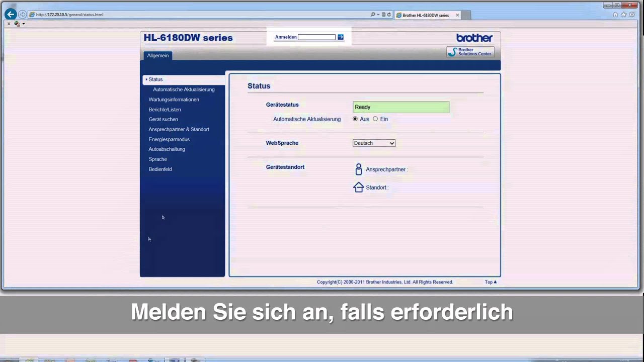Screen dimensions: 644x362
Task: Click the Gerätestatus label
Action: tap(282, 105)
